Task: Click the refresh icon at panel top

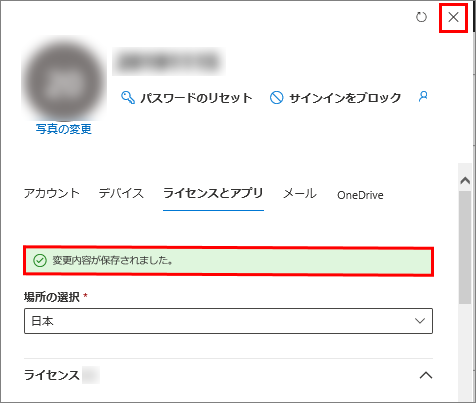Action: pos(421,17)
